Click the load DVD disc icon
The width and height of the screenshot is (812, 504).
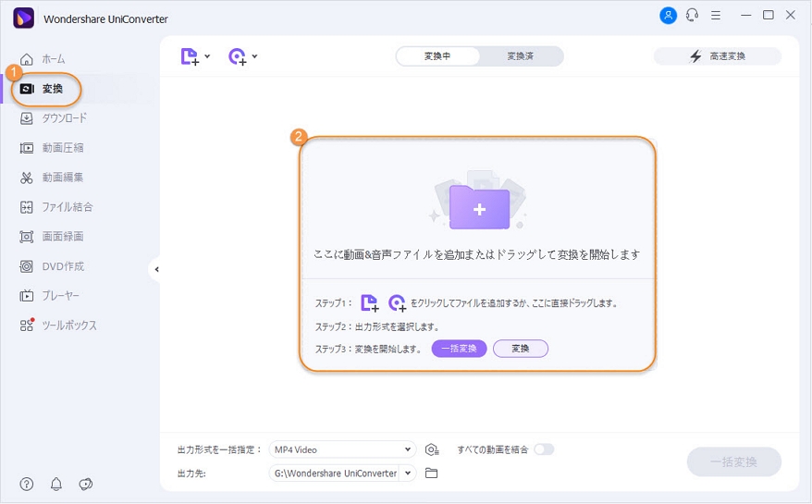(238, 56)
